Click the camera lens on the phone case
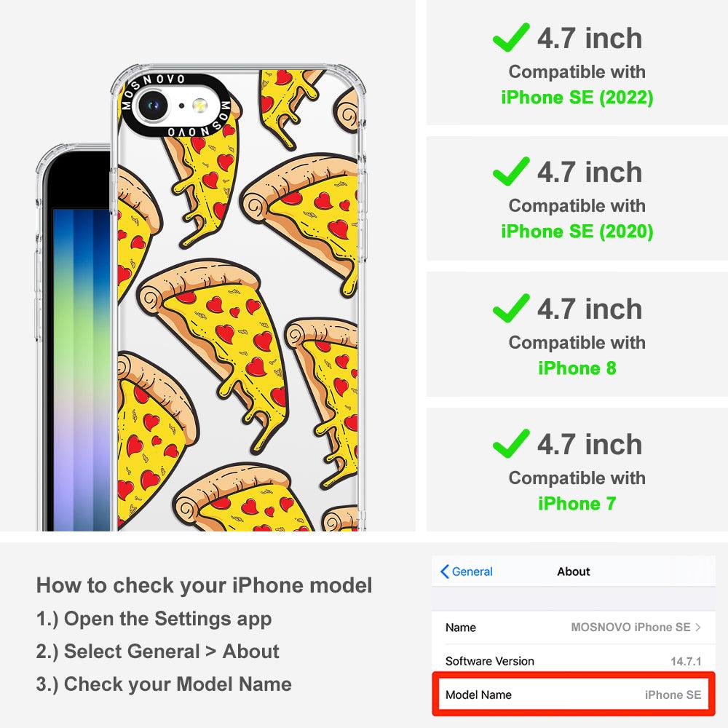The height and width of the screenshot is (728, 728). click(x=152, y=106)
